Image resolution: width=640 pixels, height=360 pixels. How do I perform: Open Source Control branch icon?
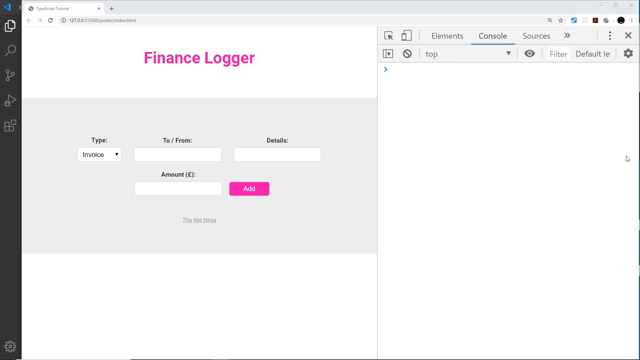(10, 76)
